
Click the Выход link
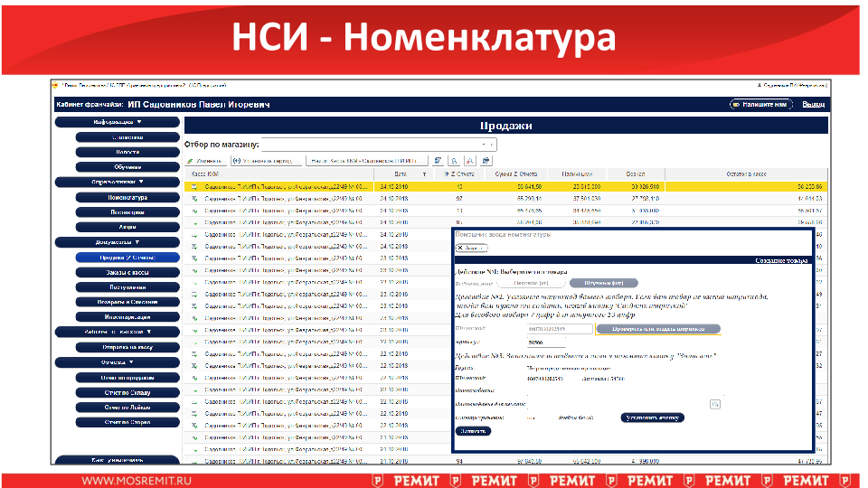[x=814, y=105]
